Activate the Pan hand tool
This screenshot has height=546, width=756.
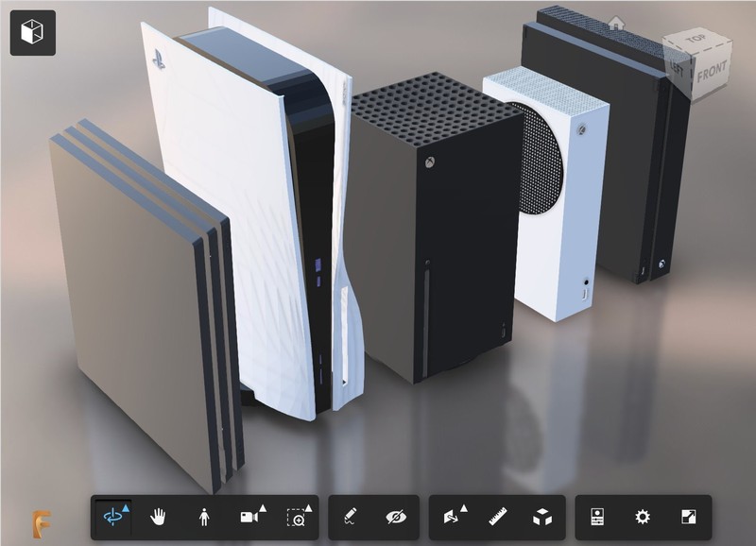(159, 517)
